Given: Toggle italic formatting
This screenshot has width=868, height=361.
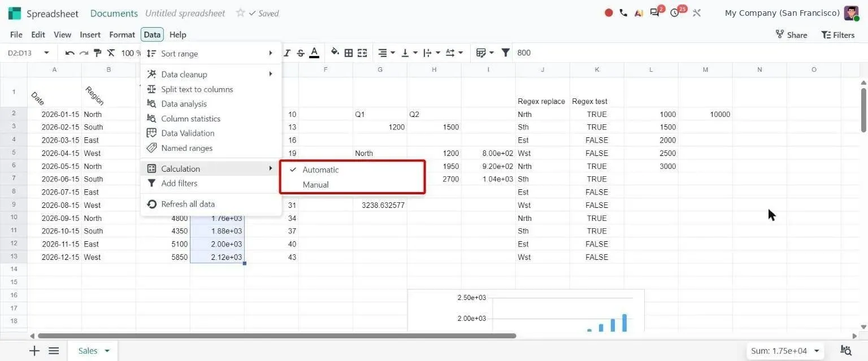Looking at the screenshot, I should (x=287, y=53).
